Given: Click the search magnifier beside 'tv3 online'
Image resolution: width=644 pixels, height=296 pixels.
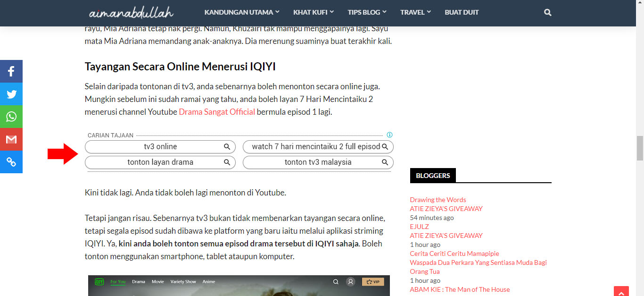Looking at the screenshot, I should (x=227, y=147).
